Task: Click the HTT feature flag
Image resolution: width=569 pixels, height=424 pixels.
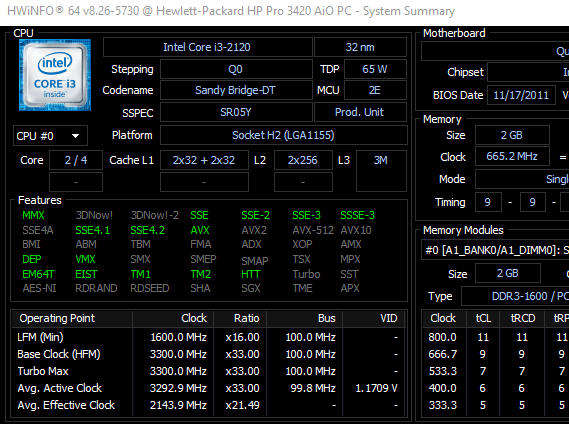Action: pos(251,274)
